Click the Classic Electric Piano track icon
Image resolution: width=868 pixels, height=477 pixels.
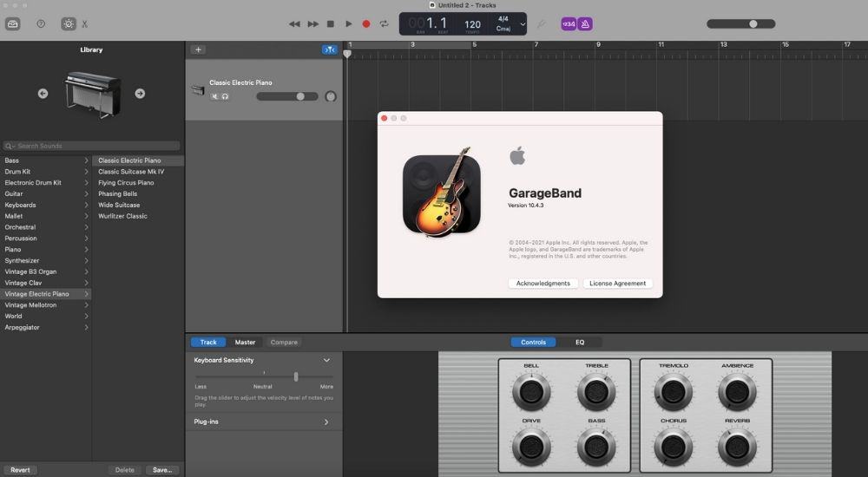tap(198, 90)
